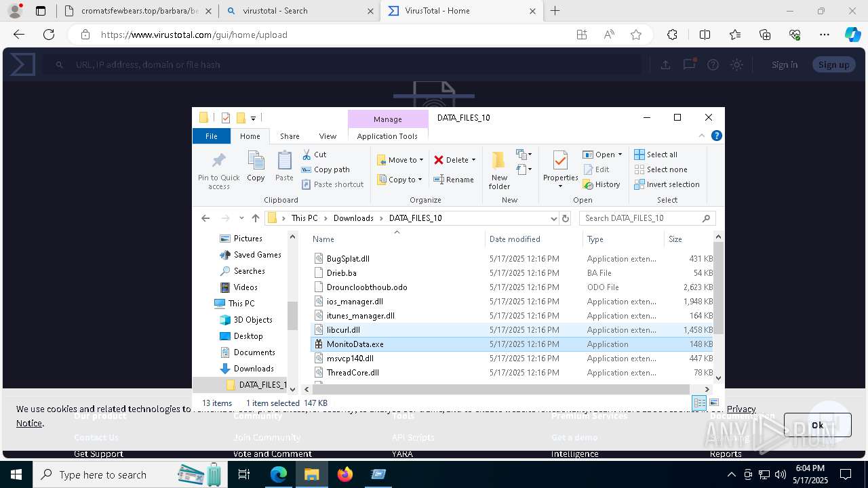Click the favorites star in address bar
This screenshot has width=868, height=488.
click(x=635, y=35)
